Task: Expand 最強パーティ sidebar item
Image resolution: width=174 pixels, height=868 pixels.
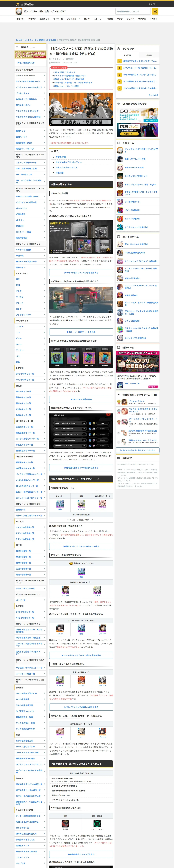Action: click(x=30, y=137)
